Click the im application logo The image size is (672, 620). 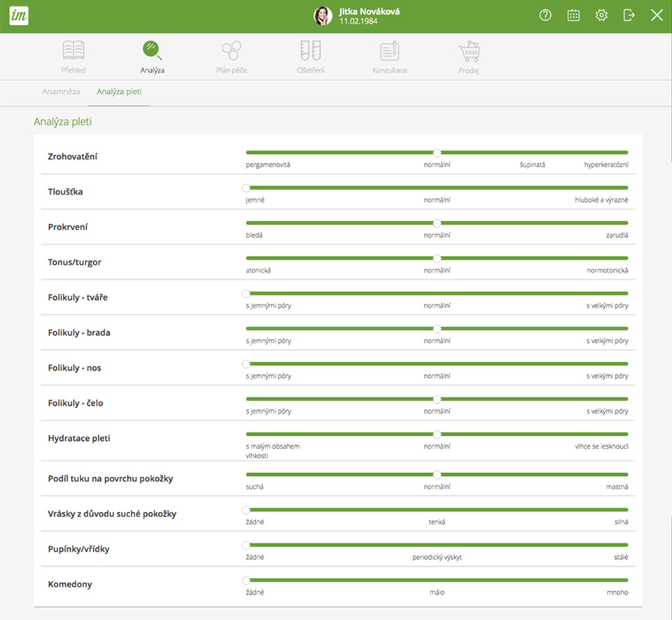pyautogui.click(x=19, y=16)
